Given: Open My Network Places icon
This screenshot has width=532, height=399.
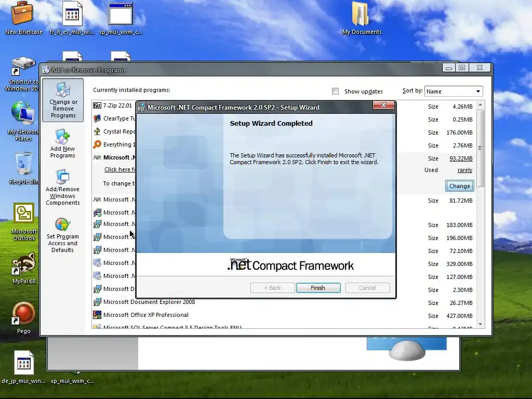Looking at the screenshot, I should pos(23,121).
